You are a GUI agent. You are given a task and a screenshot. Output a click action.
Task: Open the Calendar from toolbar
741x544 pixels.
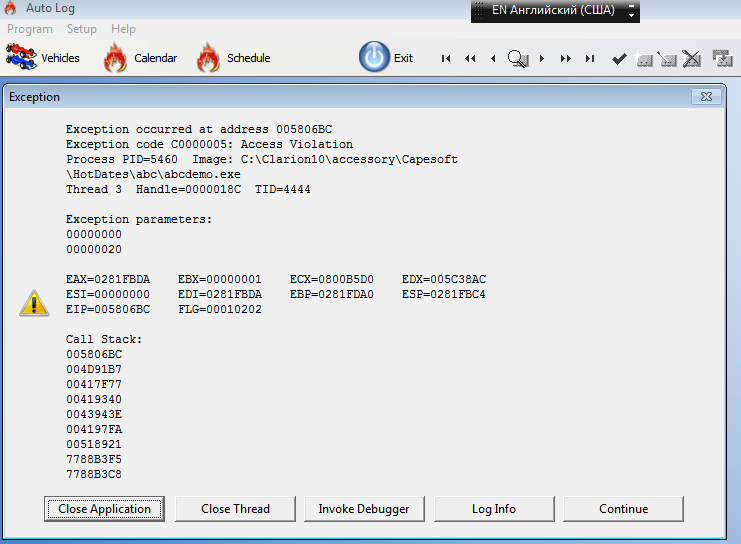coord(140,58)
